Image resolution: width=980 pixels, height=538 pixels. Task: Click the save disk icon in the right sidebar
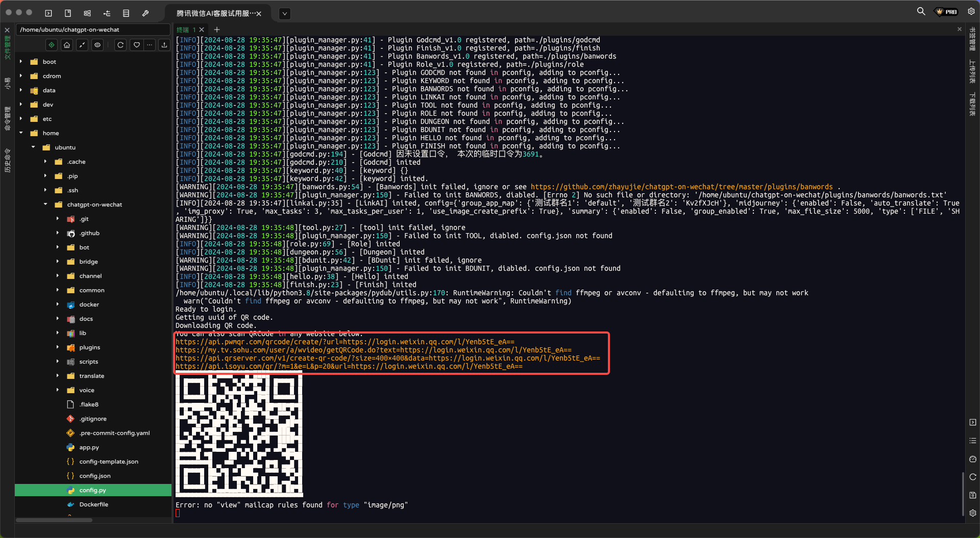[973, 495]
